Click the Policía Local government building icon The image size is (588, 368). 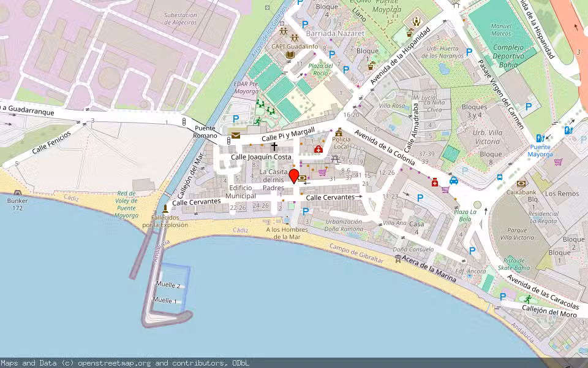point(339,134)
